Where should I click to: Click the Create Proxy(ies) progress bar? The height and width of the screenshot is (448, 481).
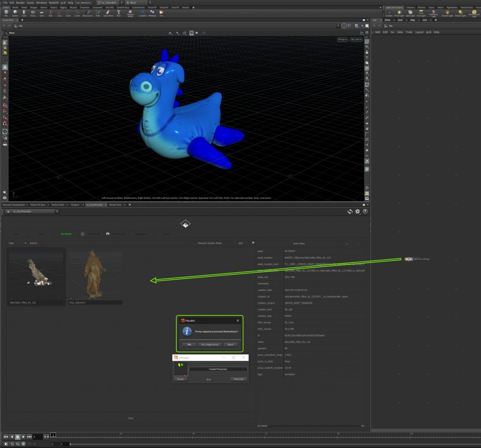(218, 369)
